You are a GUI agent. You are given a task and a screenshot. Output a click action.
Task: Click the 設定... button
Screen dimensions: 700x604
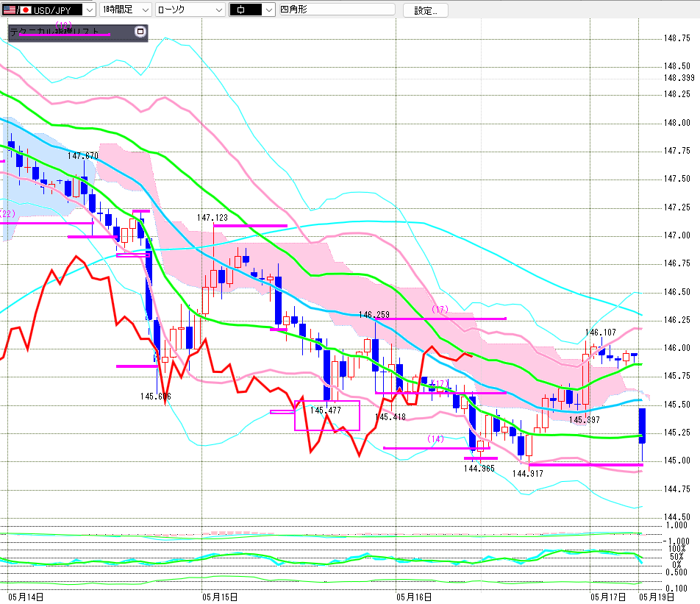pos(426,10)
